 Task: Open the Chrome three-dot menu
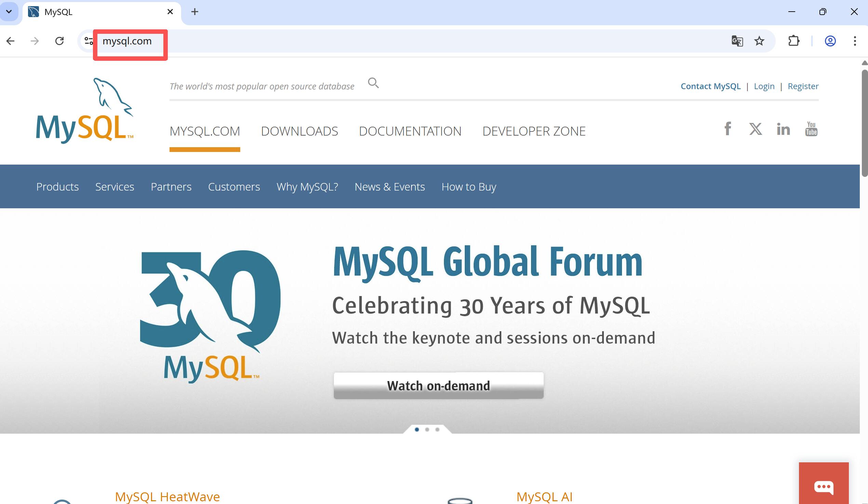click(x=855, y=41)
